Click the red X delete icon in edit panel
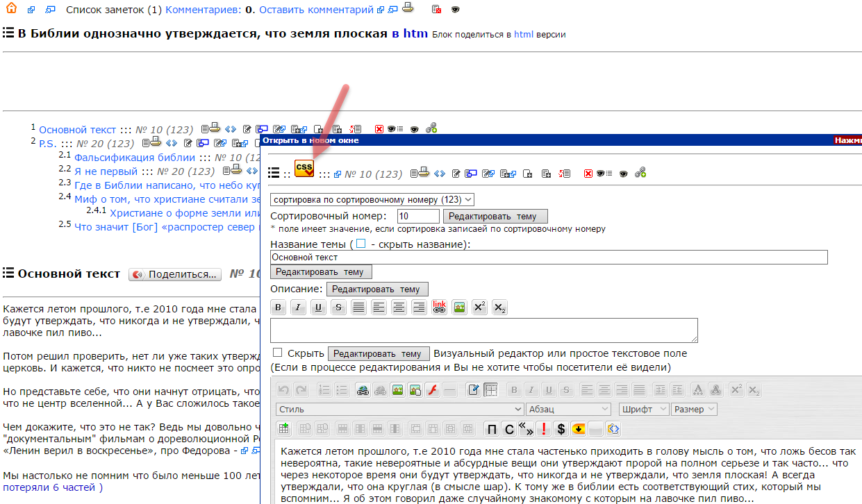Viewport: 862px width, 504px height. 588,174
